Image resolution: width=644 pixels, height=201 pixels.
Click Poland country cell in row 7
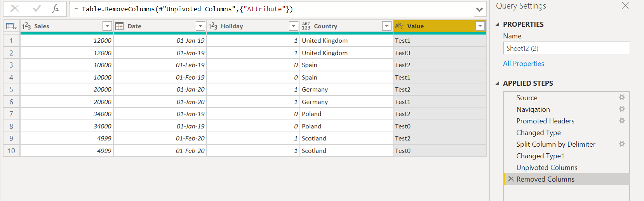[x=346, y=114]
